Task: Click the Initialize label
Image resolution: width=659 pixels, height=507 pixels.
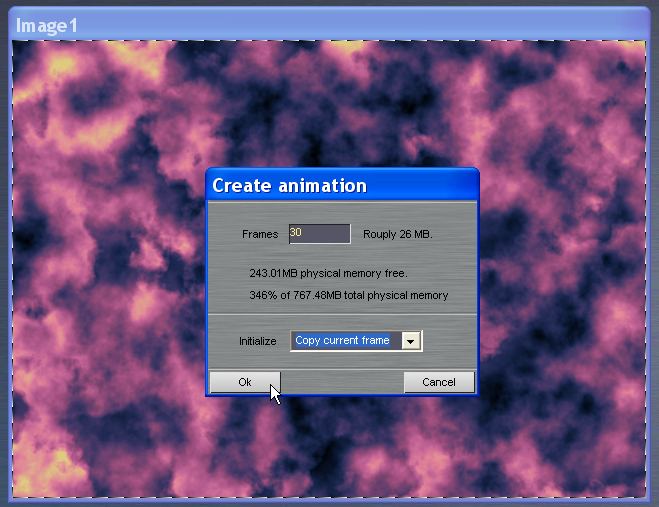Action: pyautogui.click(x=257, y=342)
